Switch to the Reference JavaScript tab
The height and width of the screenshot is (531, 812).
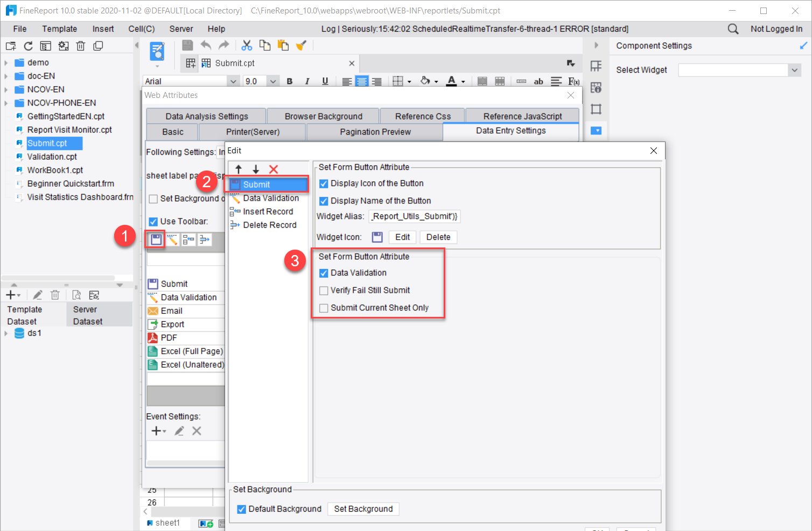click(522, 116)
